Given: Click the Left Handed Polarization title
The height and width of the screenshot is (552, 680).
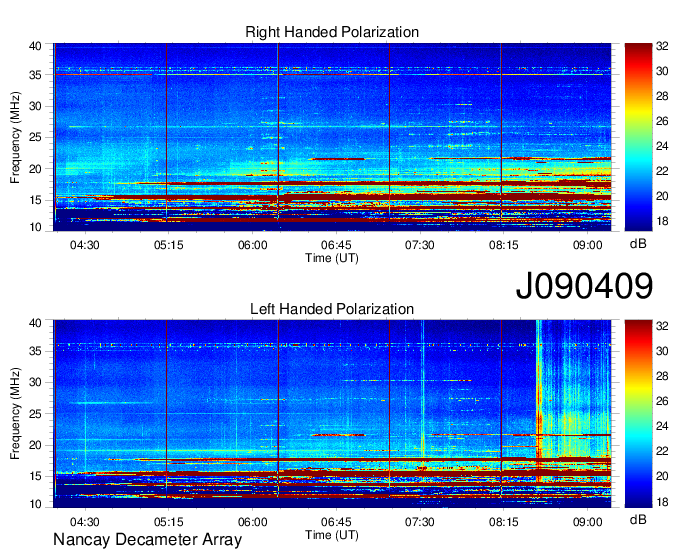Looking at the screenshot, I should click(332, 309).
